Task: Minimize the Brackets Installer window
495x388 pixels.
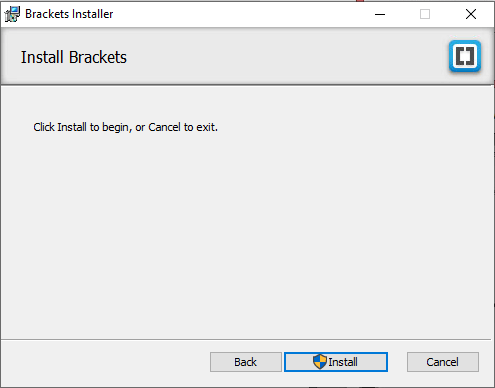Action: pyautogui.click(x=380, y=14)
